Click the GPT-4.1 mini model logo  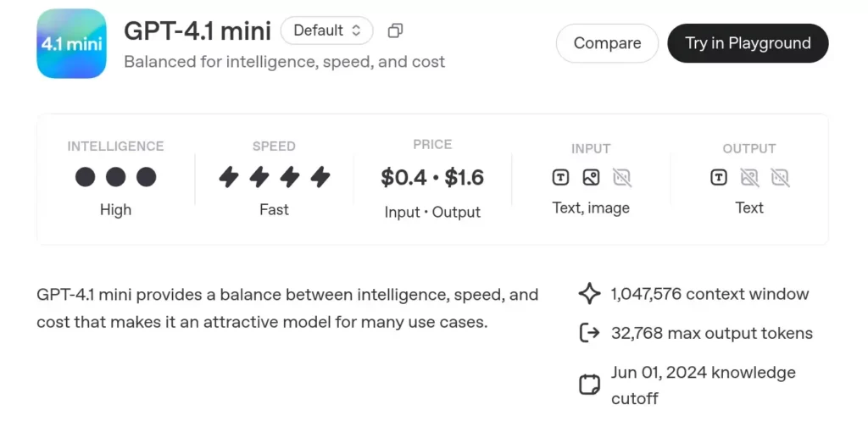[71, 43]
